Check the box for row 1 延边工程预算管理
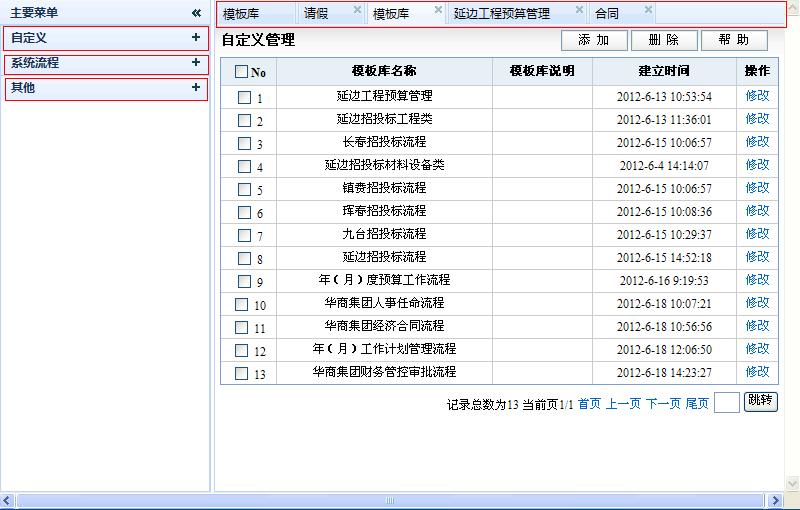 244,98
